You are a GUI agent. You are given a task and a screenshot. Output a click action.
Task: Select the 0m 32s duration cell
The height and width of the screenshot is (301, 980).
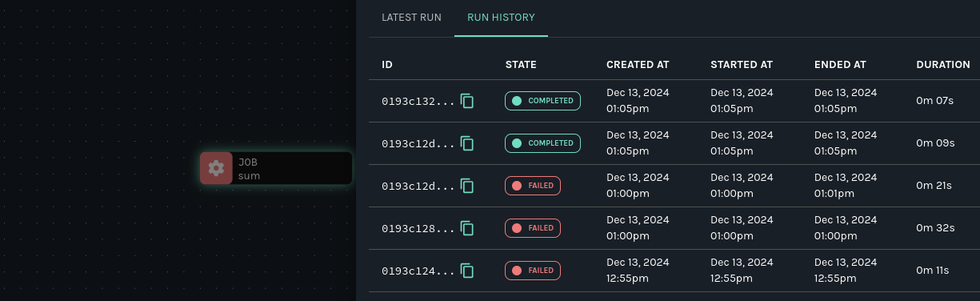pos(935,228)
